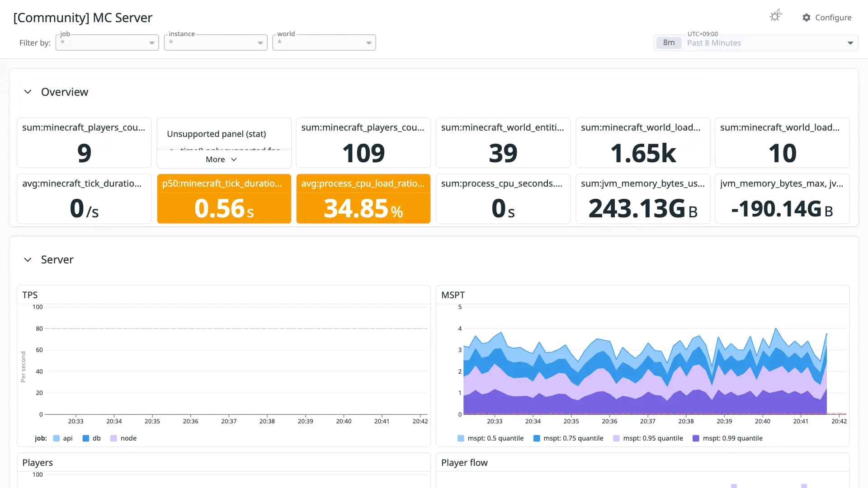Click the 0 /s avg tick duration panel
868x488 pixels.
(84, 199)
